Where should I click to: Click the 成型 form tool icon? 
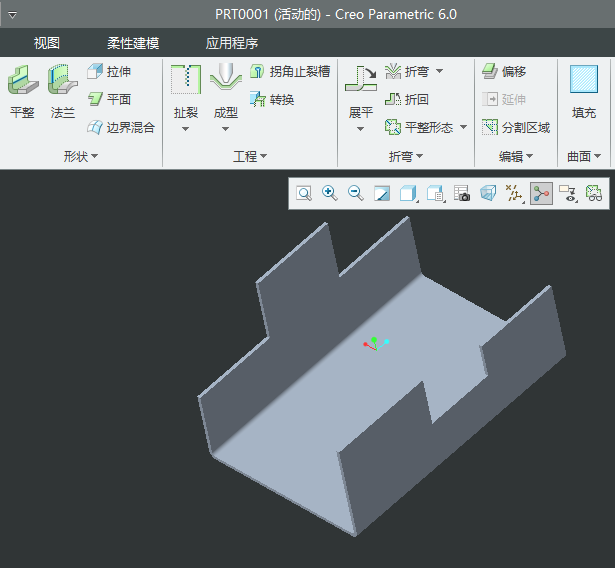click(226, 76)
